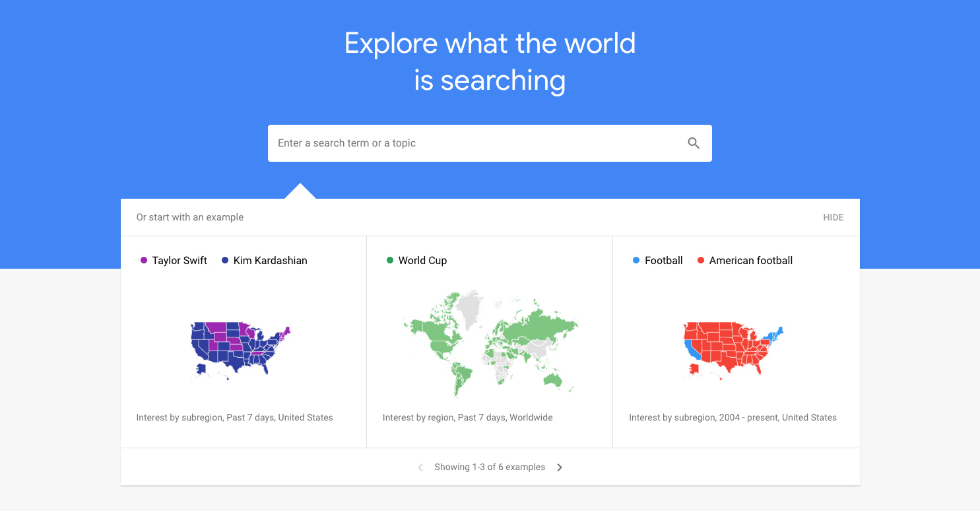Click the search term input field
The image size is (980, 511).
coord(475,143)
